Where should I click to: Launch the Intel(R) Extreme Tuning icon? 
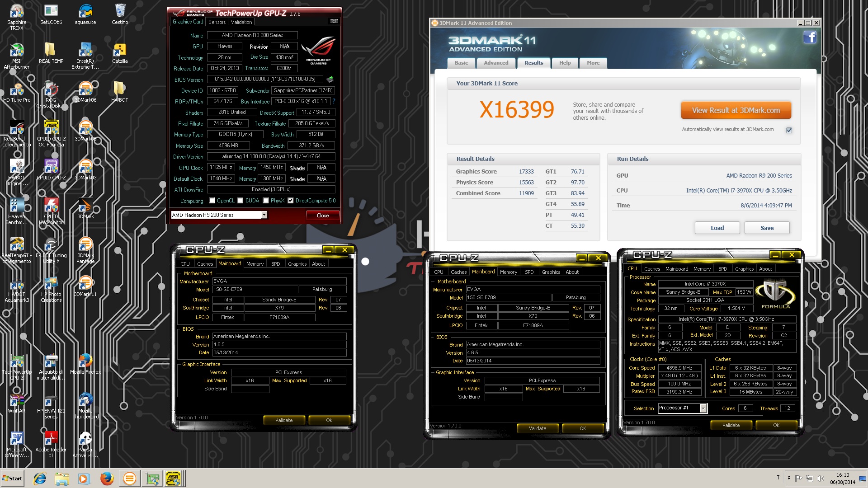85,56
